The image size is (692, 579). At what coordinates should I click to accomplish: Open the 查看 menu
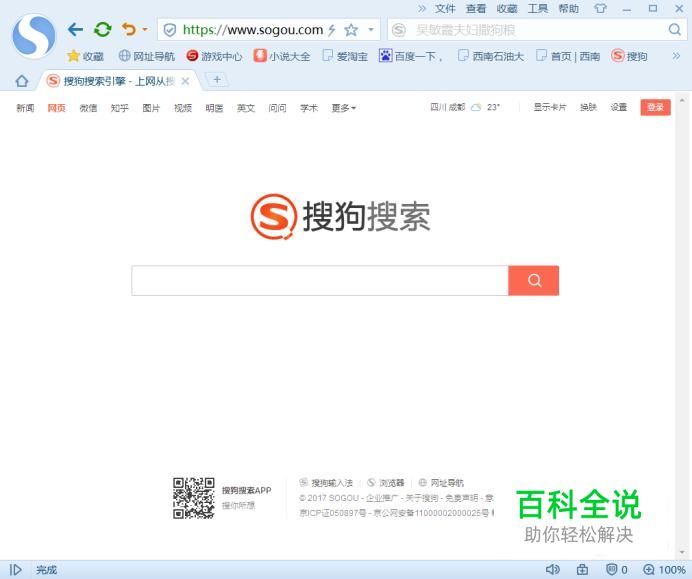tap(476, 9)
